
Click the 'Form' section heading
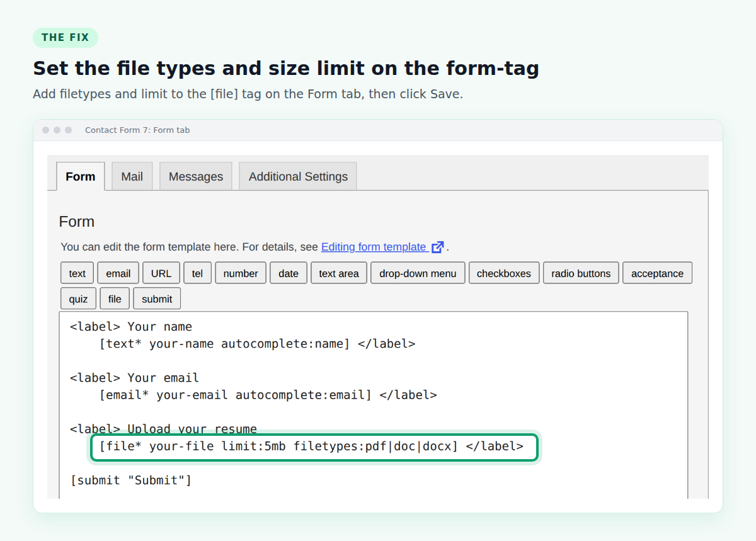pyautogui.click(x=77, y=222)
